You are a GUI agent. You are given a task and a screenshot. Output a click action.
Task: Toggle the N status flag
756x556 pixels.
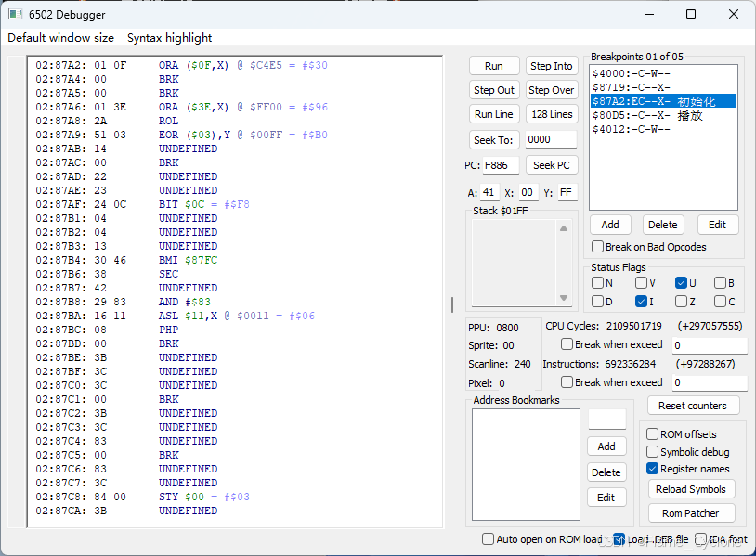598,283
